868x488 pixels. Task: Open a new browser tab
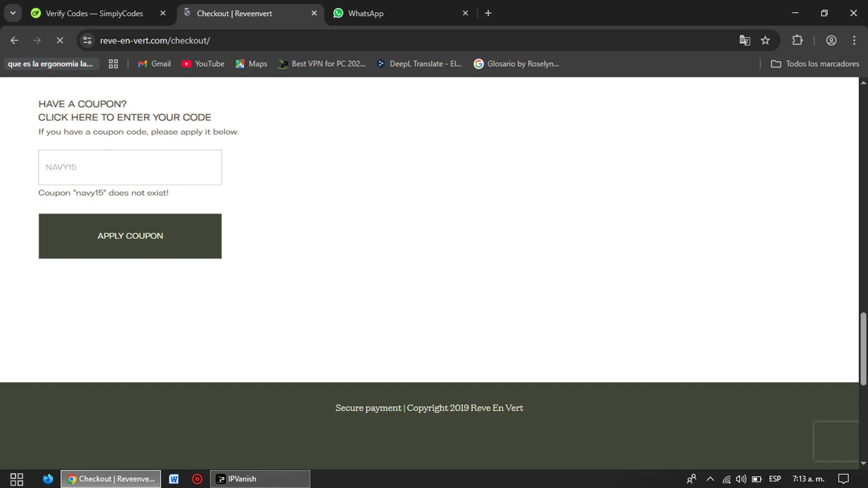pyautogui.click(x=488, y=13)
